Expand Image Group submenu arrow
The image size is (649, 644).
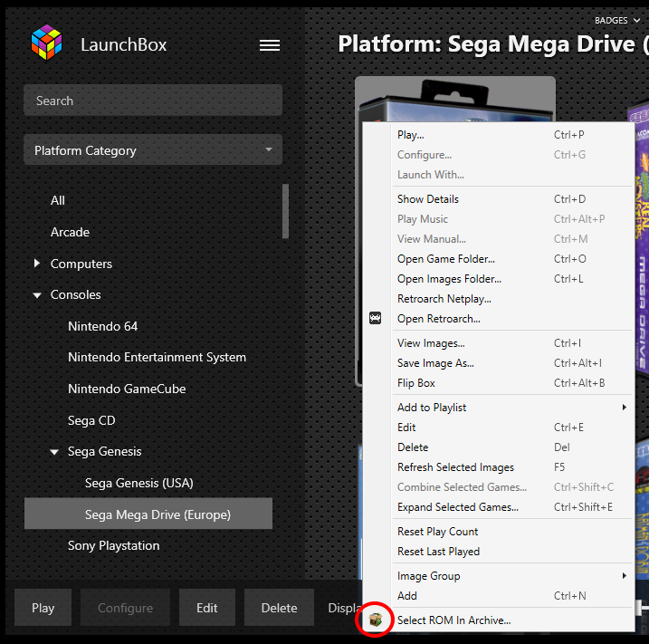(x=625, y=576)
